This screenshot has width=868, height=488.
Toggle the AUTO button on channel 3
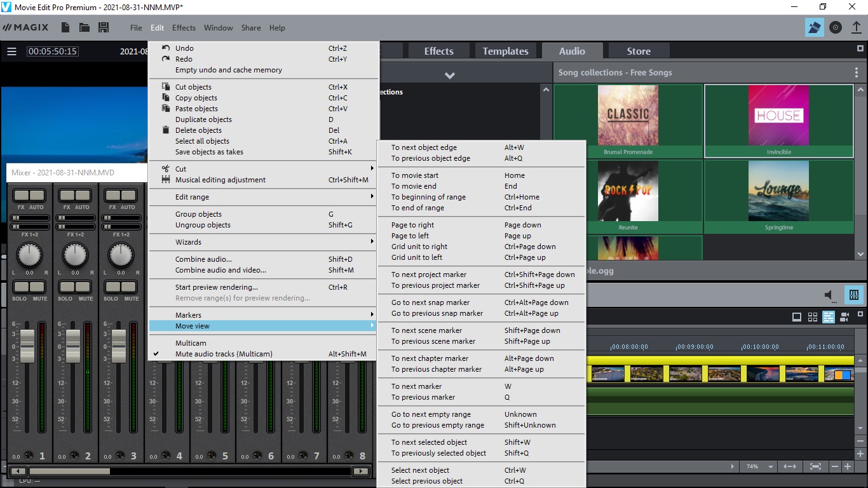128,196
